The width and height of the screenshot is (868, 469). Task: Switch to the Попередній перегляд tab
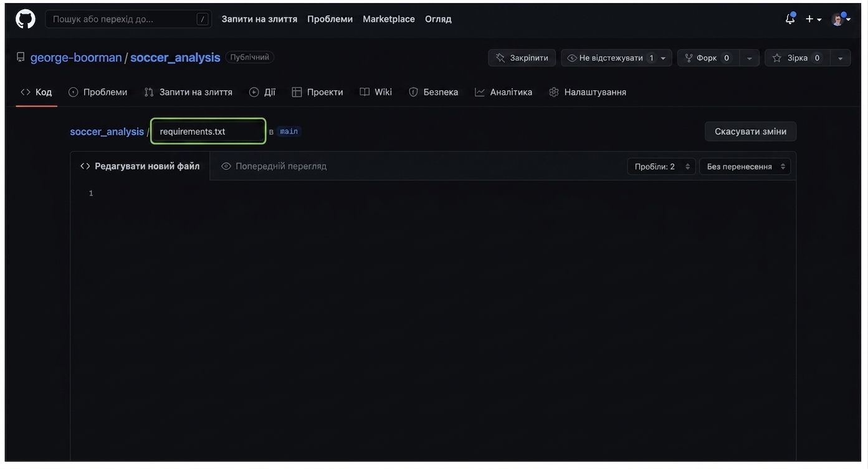point(274,167)
